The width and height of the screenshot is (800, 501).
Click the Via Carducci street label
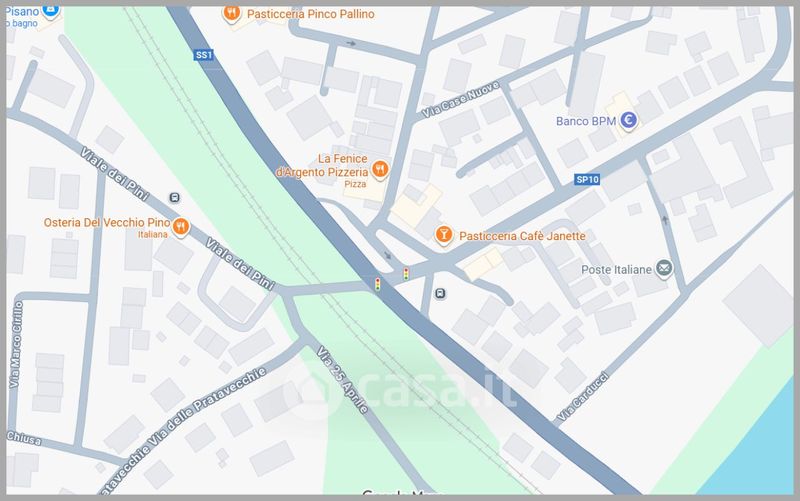pos(582,397)
